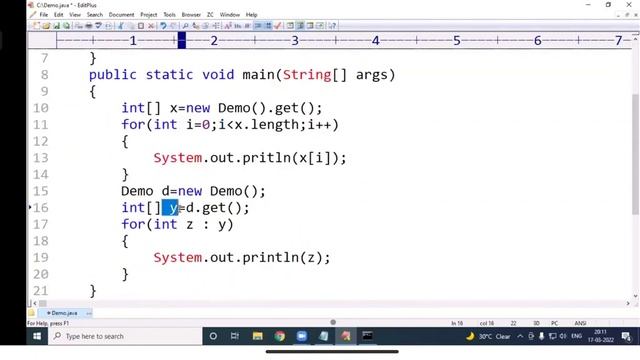Open the Window menu
640x360 pixels.
click(230, 15)
